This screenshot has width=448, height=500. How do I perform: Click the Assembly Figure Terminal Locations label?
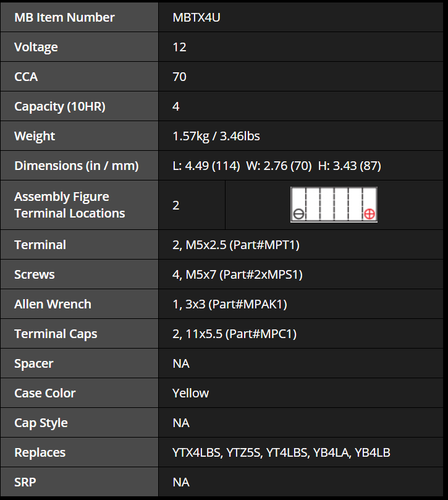(69, 205)
